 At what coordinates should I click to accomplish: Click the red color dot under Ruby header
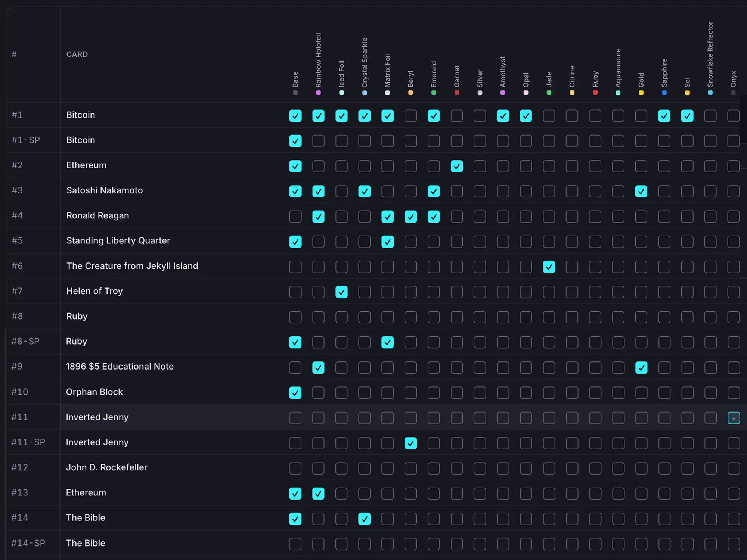point(595,93)
